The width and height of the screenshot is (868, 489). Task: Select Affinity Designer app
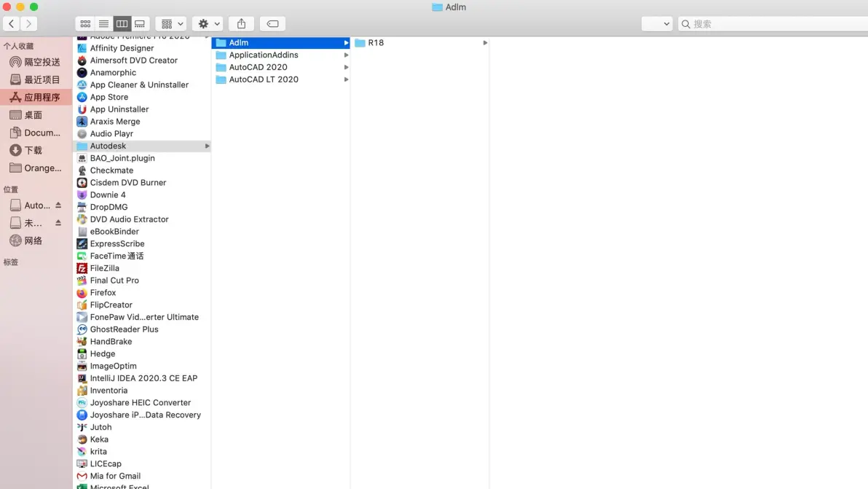(x=142, y=48)
